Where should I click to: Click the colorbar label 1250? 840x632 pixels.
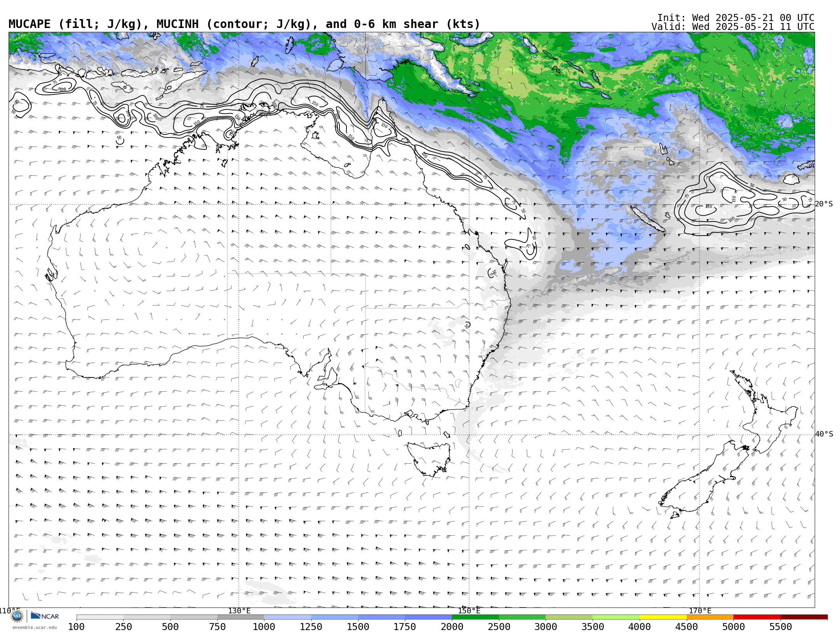(x=311, y=627)
